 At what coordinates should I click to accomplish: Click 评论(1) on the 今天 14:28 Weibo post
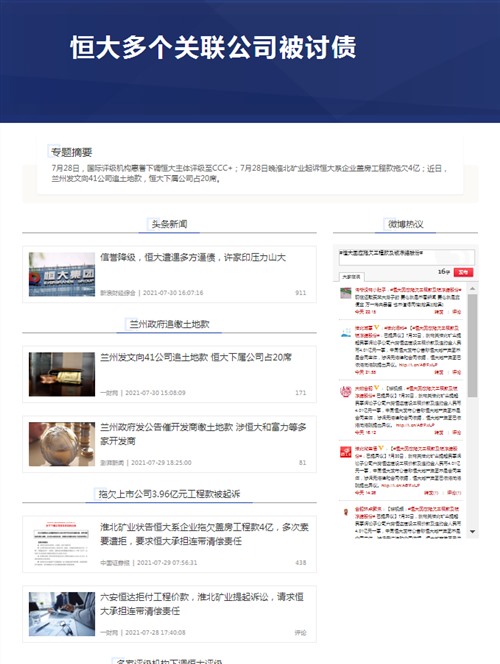click(454, 492)
